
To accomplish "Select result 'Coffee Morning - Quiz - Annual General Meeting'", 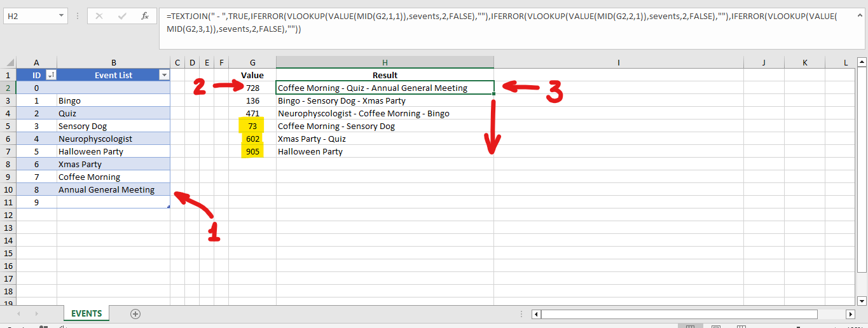I will [x=385, y=88].
